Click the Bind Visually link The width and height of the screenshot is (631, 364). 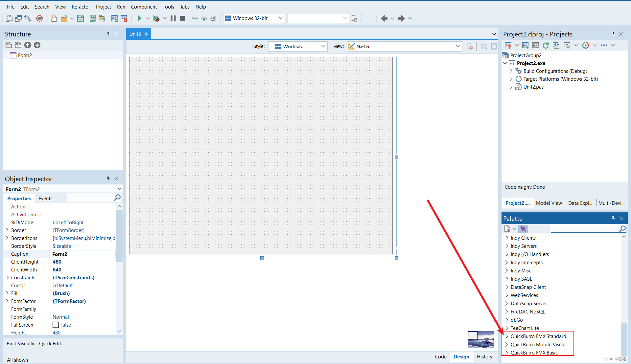(x=22, y=344)
